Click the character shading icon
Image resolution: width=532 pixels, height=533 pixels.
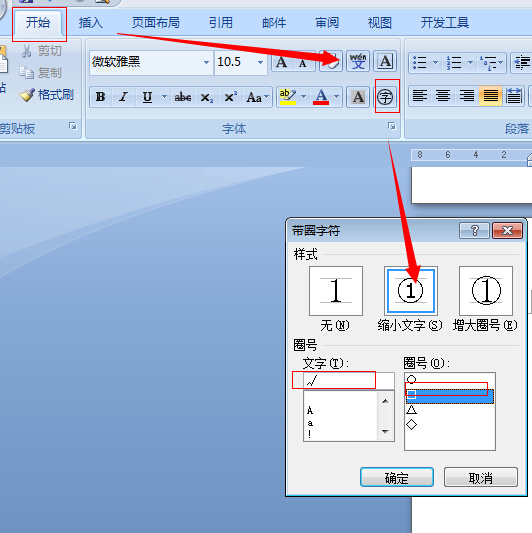tap(358, 97)
